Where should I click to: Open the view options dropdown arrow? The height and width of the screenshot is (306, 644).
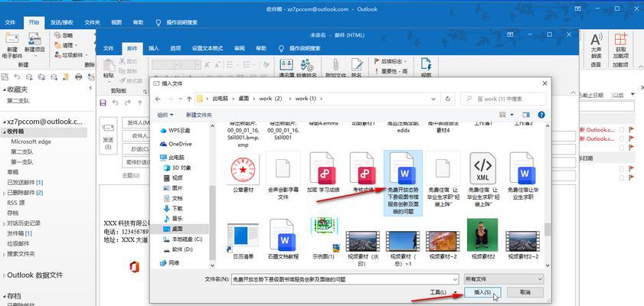click(x=512, y=115)
